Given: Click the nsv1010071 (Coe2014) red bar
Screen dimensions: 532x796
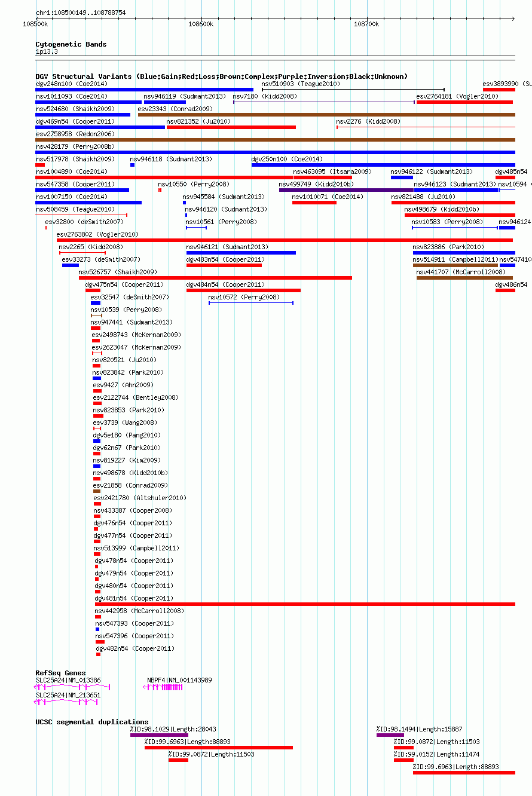Looking at the screenshot, I should (314, 203).
